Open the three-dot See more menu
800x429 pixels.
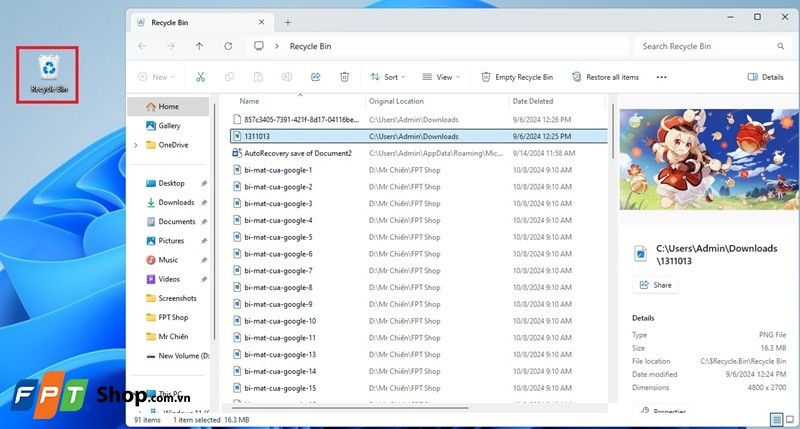pyautogui.click(x=661, y=77)
